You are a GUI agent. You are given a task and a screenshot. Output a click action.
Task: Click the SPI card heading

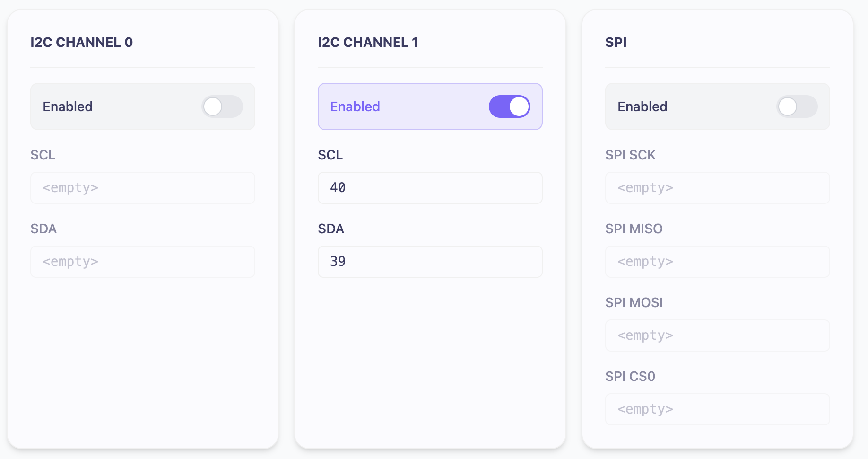tap(616, 42)
